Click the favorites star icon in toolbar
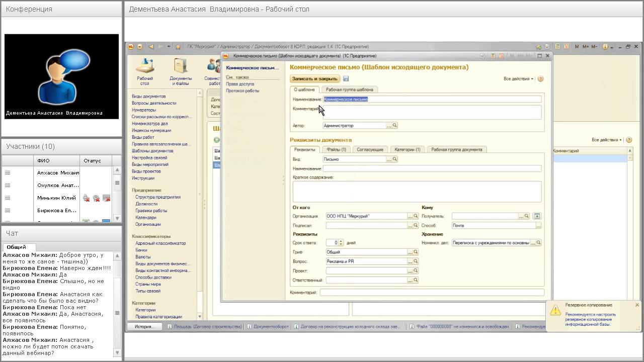The height and width of the screenshot is (362, 644). tap(178, 47)
